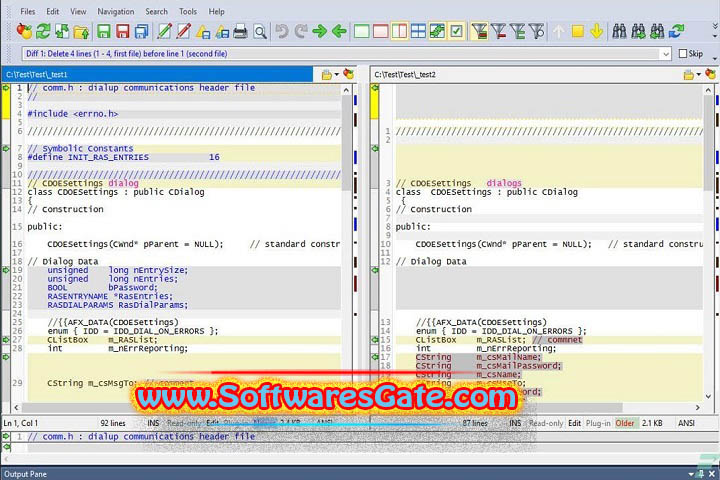
Task: Click left pane vertical scrollbar thumb
Action: pyautogui.click(x=347, y=145)
